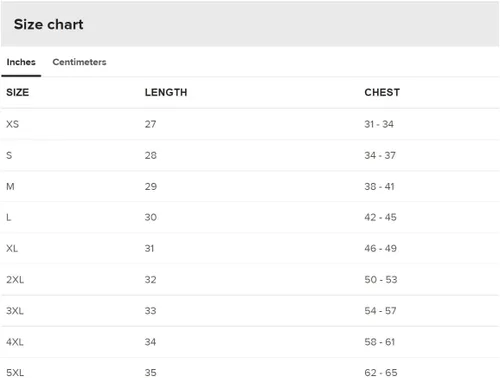Select the 4XL size row label
This screenshot has width=500, height=378.
tap(15, 342)
